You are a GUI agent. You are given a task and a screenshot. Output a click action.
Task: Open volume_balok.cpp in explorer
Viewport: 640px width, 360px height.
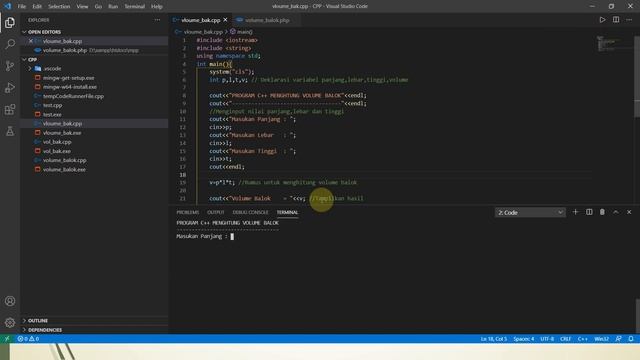pos(64,160)
